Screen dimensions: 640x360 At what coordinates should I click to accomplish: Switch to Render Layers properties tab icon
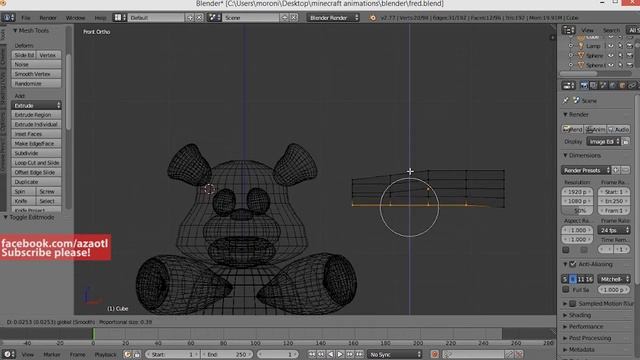click(593, 85)
